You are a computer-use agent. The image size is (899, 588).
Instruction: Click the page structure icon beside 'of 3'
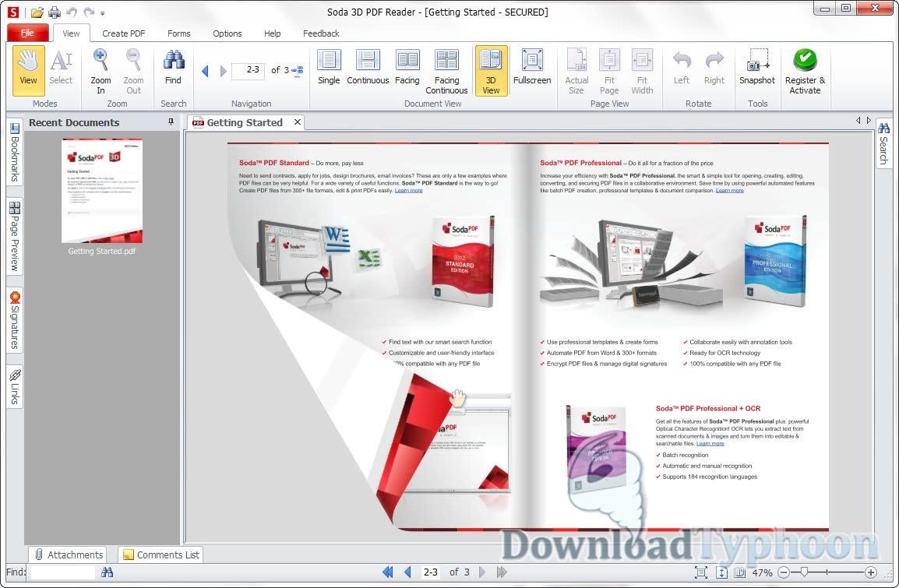click(x=298, y=71)
